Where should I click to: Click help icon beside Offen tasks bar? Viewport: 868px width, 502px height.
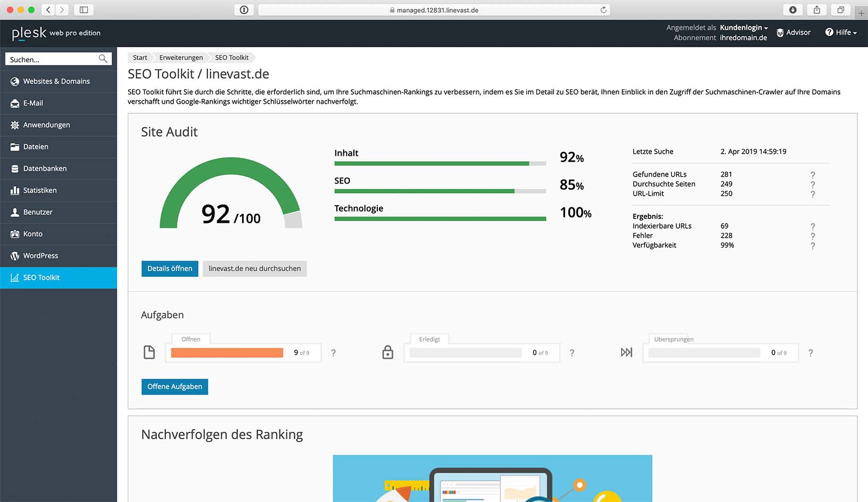(334, 353)
